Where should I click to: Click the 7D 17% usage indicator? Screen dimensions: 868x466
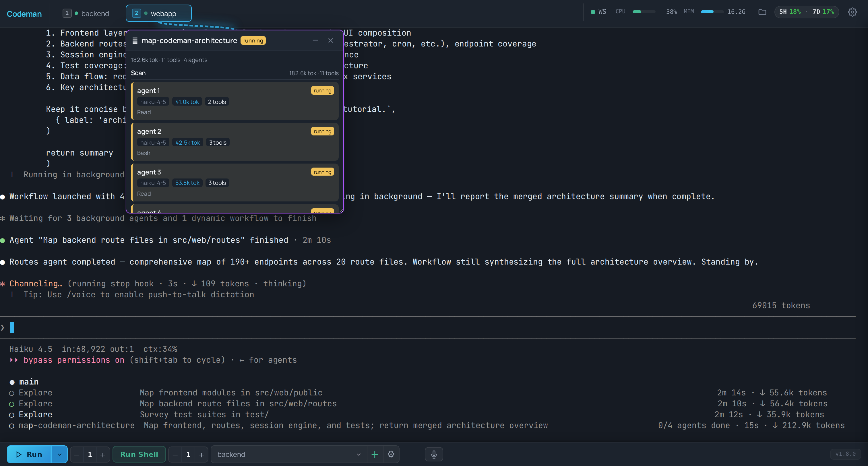[x=823, y=12]
